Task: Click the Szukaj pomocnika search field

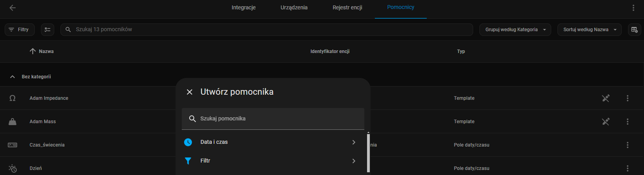Action: 273,118
